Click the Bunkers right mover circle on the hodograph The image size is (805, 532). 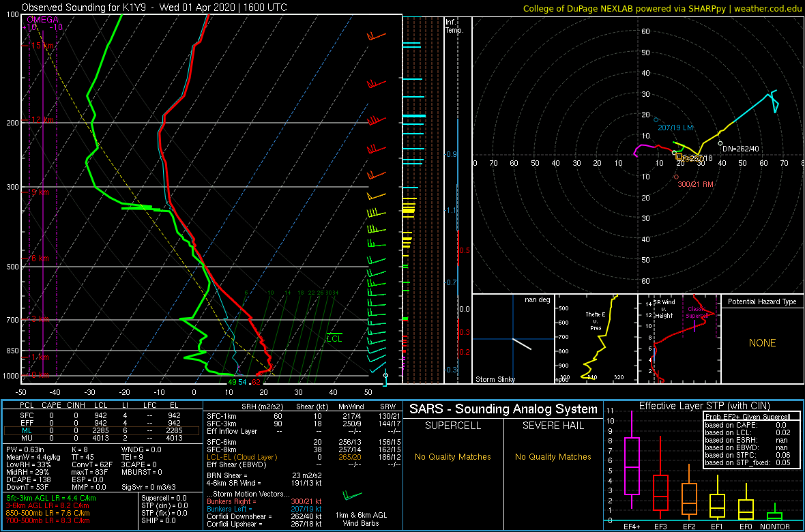point(676,177)
